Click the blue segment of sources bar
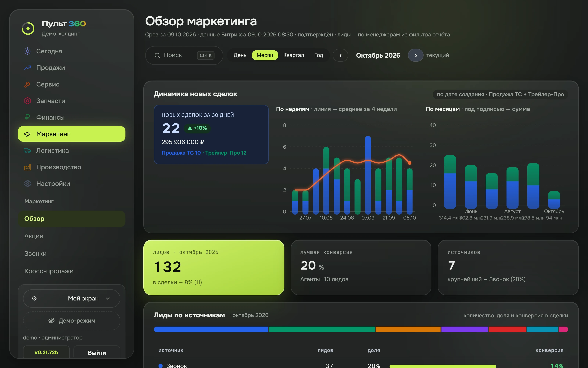588x368 pixels. coord(211,329)
